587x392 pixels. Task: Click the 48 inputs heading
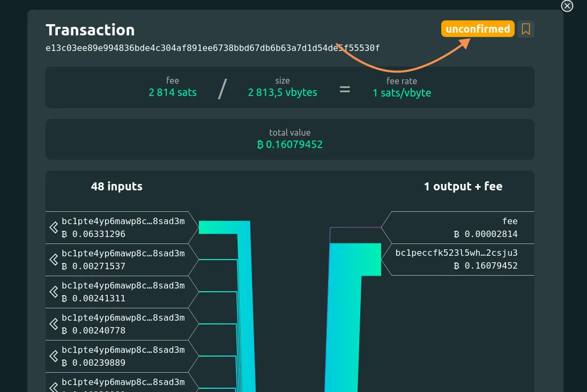pyautogui.click(x=117, y=187)
